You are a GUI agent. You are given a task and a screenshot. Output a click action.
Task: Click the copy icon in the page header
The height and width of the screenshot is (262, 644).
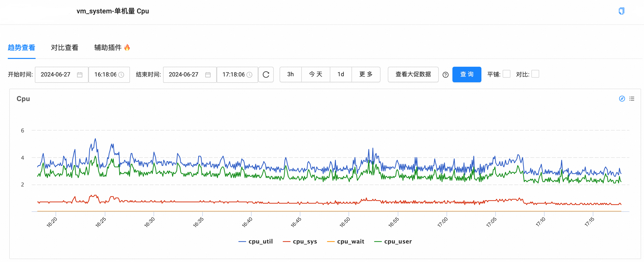(x=621, y=11)
